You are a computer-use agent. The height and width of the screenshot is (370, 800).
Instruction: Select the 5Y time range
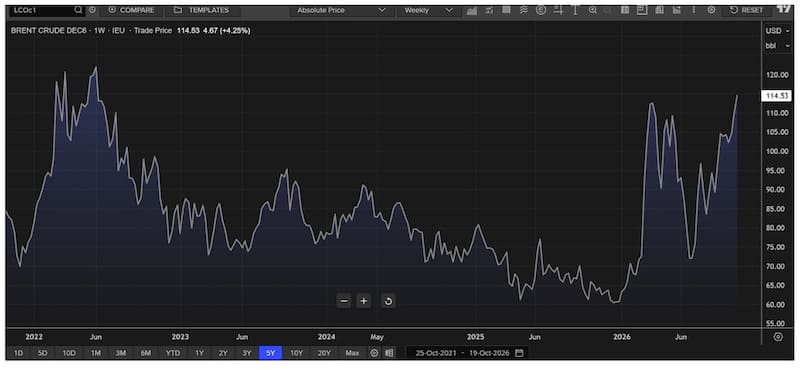coord(270,353)
